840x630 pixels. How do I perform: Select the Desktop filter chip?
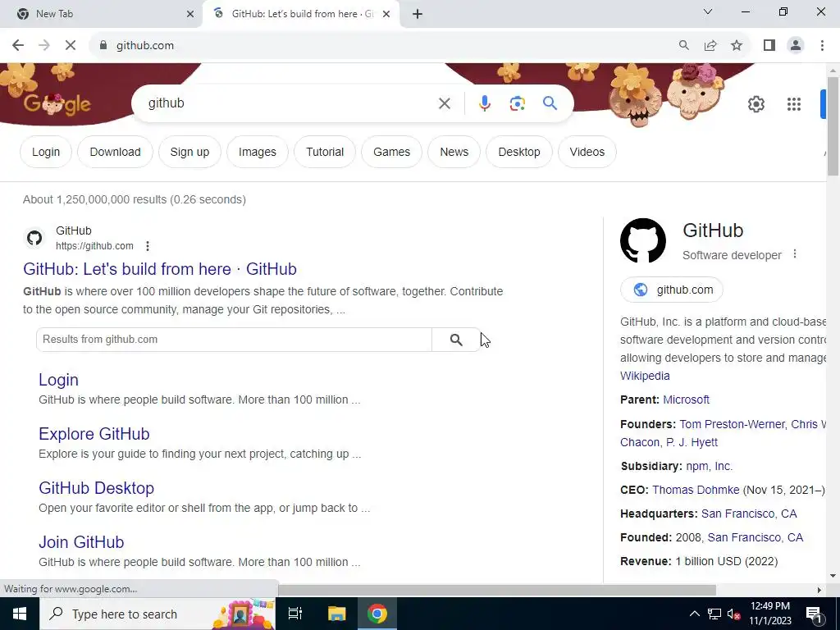pyautogui.click(x=519, y=152)
